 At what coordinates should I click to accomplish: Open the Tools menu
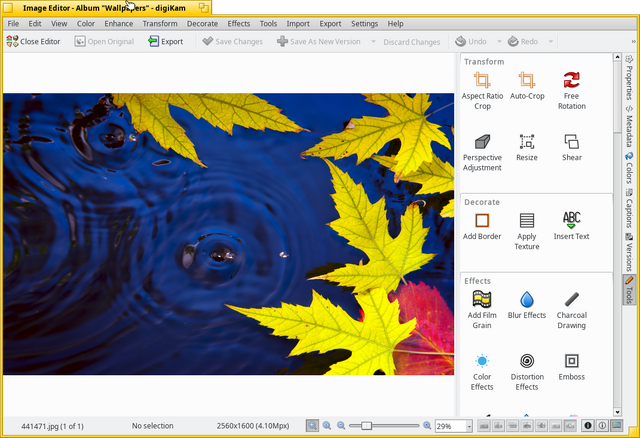click(x=268, y=24)
